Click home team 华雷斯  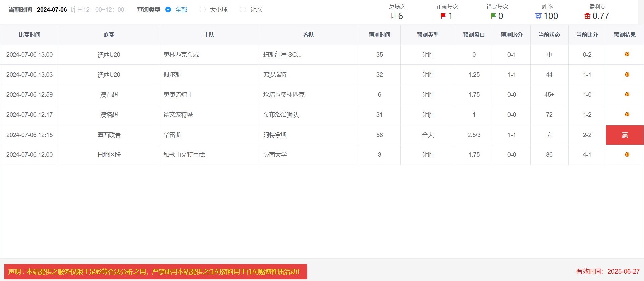172,135
